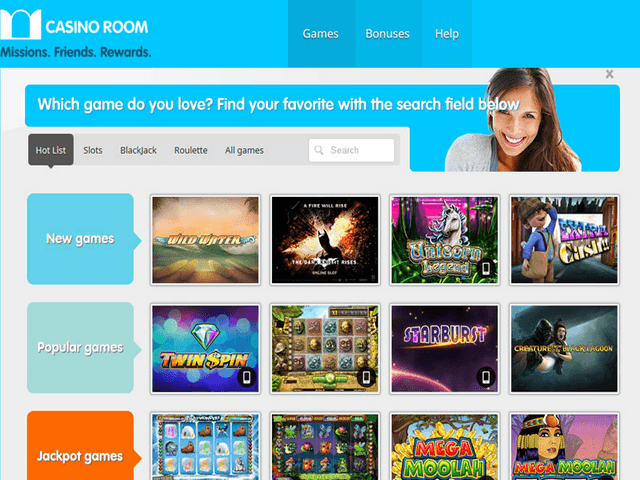Image resolution: width=640 pixels, height=480 pixels.
Task: Select the Popular games category button
Action: [80, 348]
